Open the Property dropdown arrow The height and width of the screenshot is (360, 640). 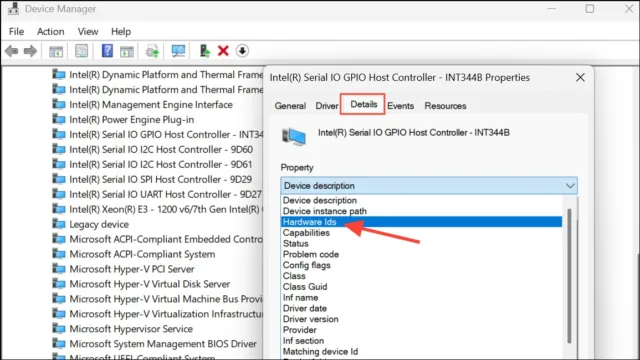click(x=570, y=186)
